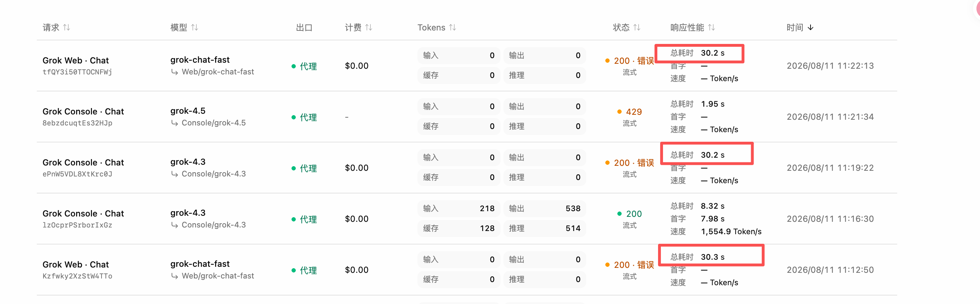Screen dimensions: 980x304
Task: Click green 代理 dot in the 11:19:22 row
Action: [x=294, y=168]
